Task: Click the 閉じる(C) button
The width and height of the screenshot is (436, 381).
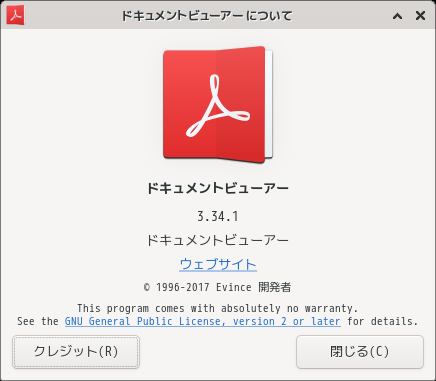Action: (x=360, y=352)
